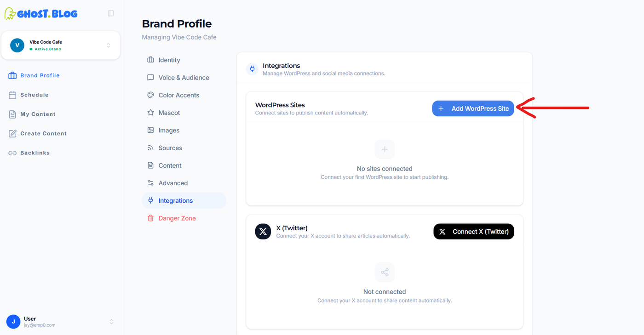Click the trash icon next to Danger Zone
644x335 pixels.
pos(150,218)
